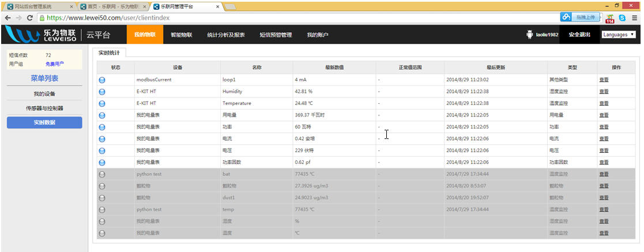Image resolution: width=644 pixels, height=252 pixels.
Task: Click the Android icon beside laoliu1982
Action: click(x=529, y=35)
